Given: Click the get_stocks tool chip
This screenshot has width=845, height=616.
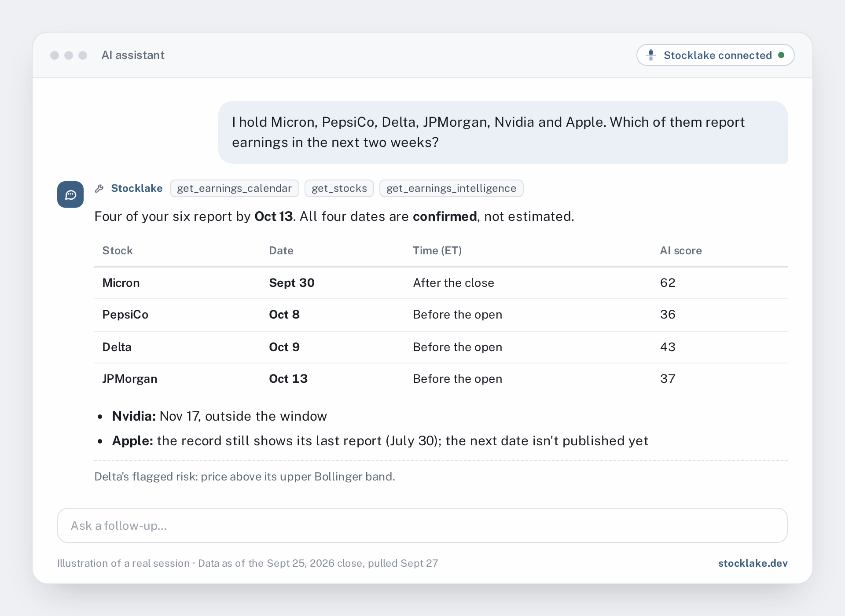Looking at the screenshot, I should click(339, 188).
